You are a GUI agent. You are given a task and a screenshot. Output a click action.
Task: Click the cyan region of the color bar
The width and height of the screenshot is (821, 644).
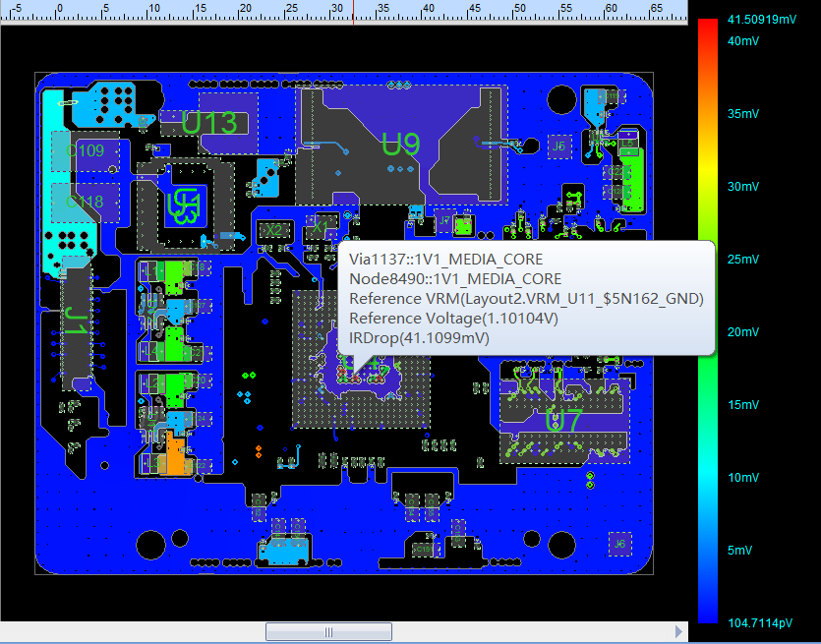tap(707, 474)
